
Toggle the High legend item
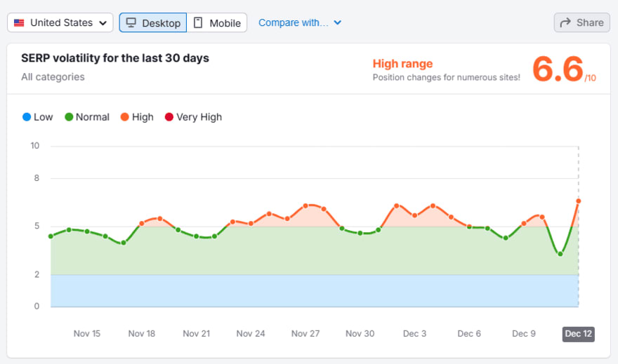pos(137,117)
